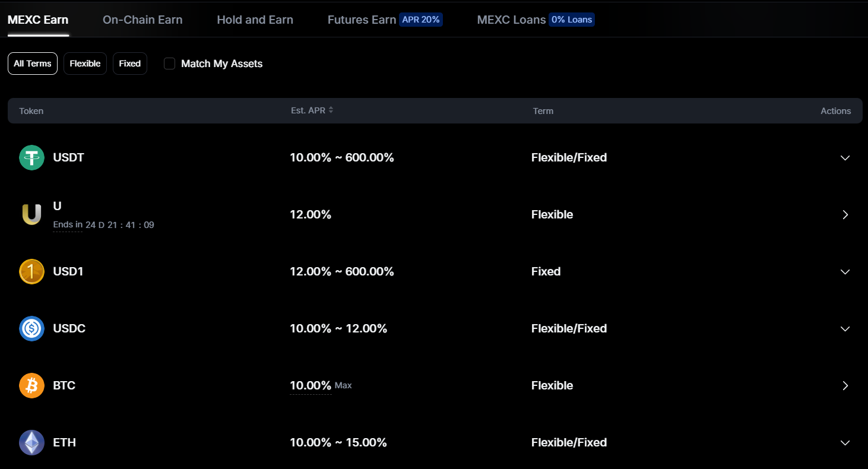Go to the Futures Earn tab

coord(362,20)
